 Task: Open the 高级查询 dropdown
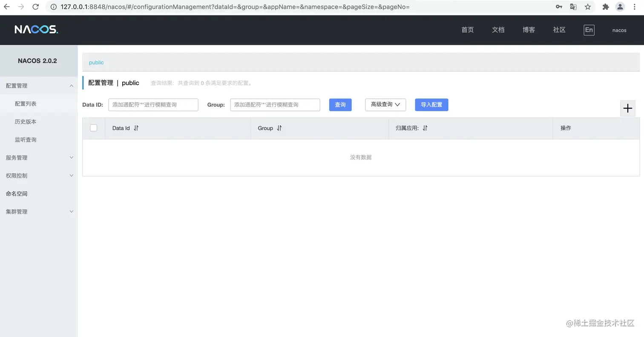pos(385,104)
